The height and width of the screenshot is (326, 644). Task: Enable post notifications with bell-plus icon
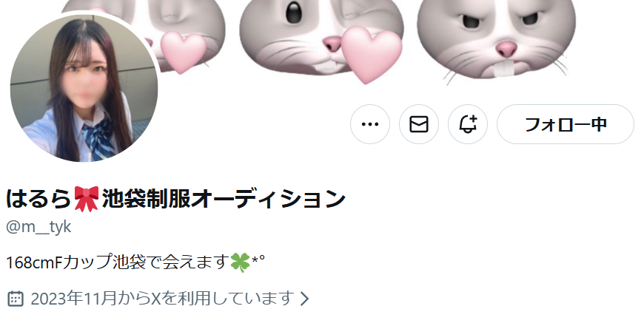click(x=467, y=124)
